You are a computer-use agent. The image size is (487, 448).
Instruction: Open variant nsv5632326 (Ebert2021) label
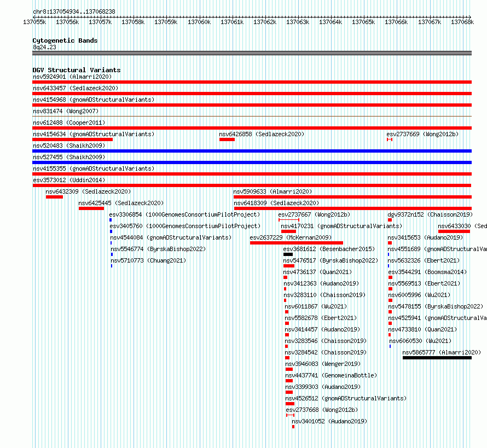coord(424,260)
